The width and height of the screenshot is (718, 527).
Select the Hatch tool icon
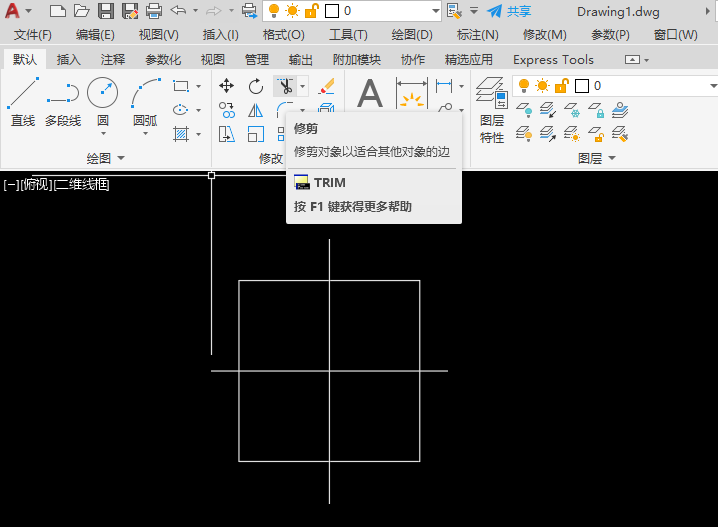[181, 134]
